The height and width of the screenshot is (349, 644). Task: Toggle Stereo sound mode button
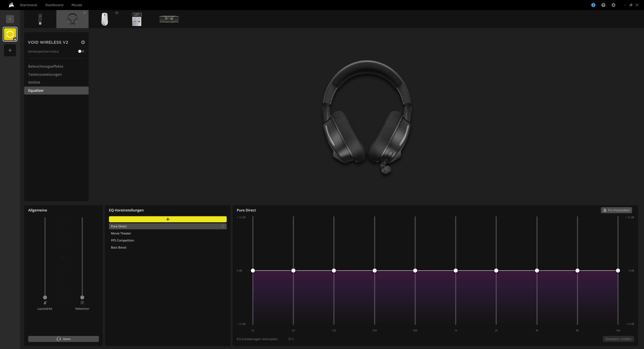63,339
